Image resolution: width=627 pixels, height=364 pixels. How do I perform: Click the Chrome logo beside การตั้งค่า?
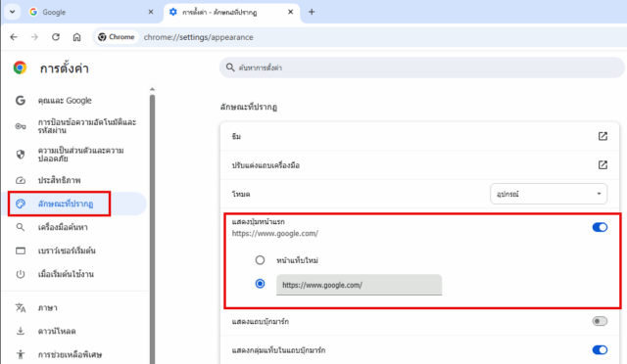point(20,68)
